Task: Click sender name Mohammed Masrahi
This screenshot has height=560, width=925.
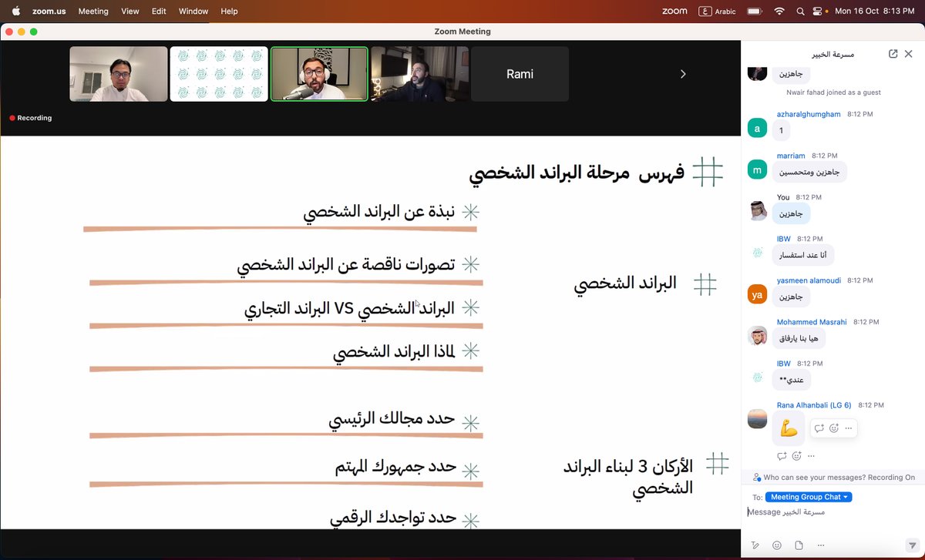Action: pyautogui.click(x=812, y=322)
